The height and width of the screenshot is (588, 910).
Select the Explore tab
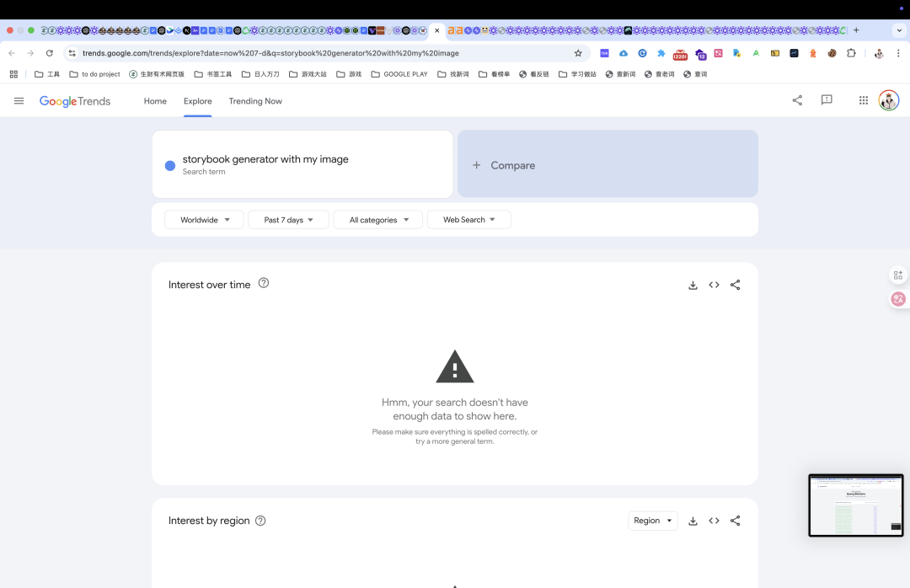click(x=198, y=101)
